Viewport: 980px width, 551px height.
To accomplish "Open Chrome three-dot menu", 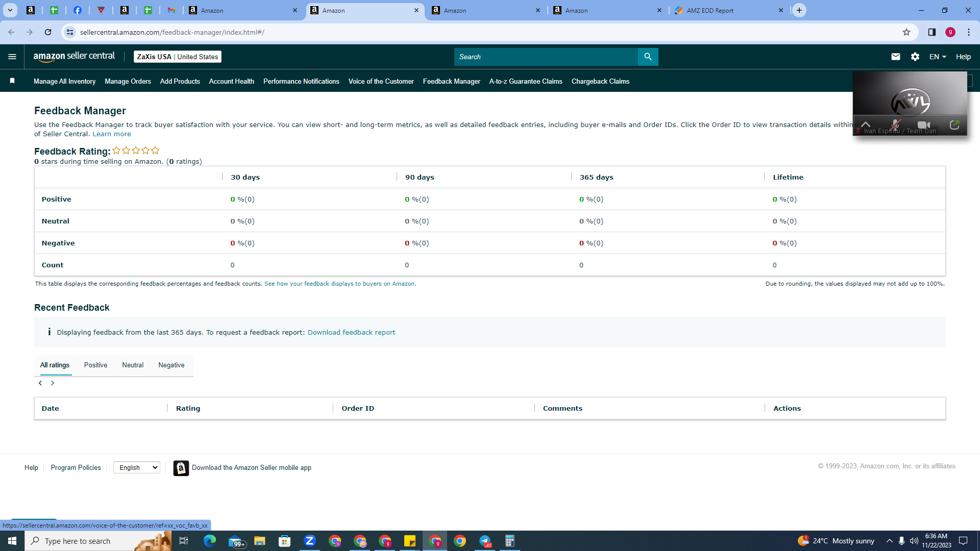I will [x=969, y=32].
